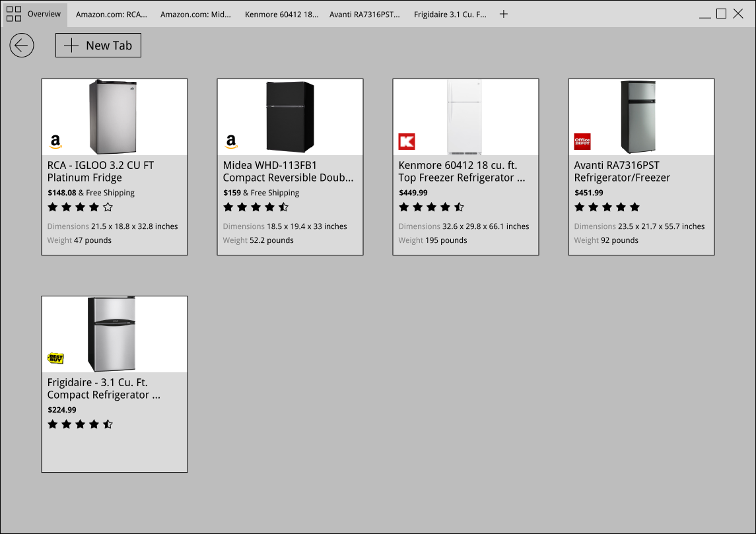The width and height of the screenshot is (756, 534).
Task: Click the $148.08 price text
Action: pyautogui.click(x=61, y=193)
